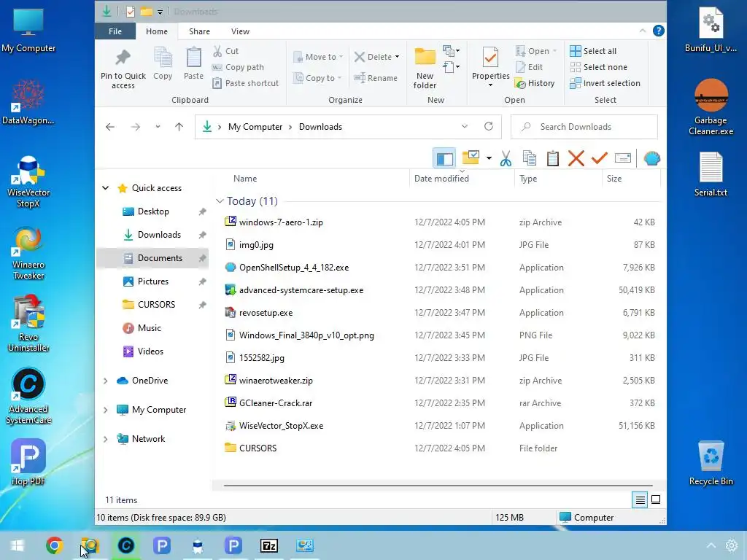
Task: Expand My Computer tree node
Action: pyautogui.click(x=105, y=410)
